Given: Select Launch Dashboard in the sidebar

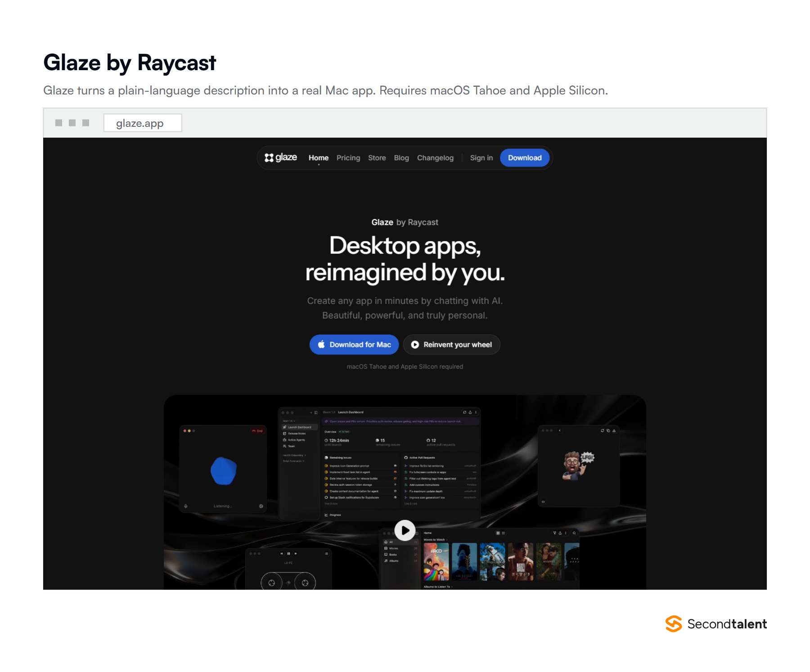Looking at the screenshot, I should [299, 427].
